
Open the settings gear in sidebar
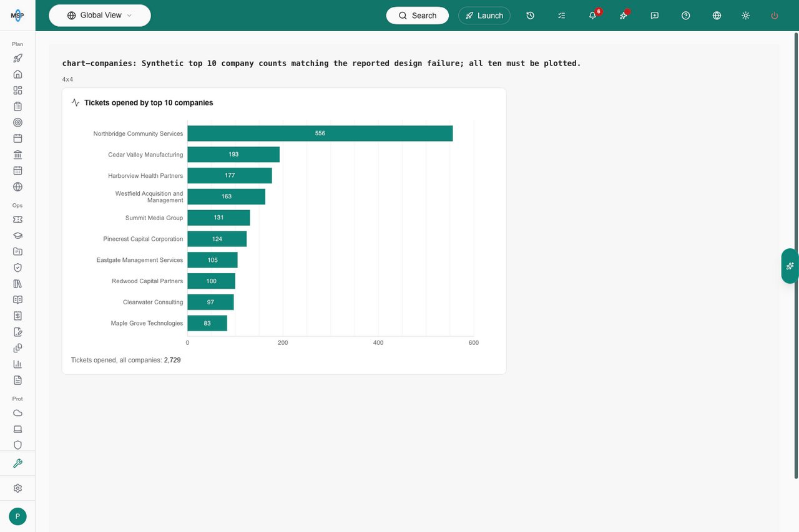point(17,488)
